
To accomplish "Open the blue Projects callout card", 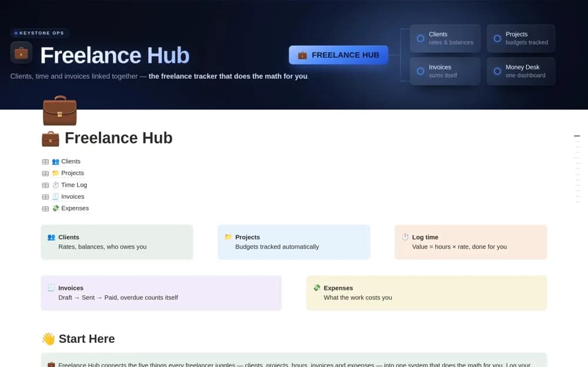I will pyautogui.click(x=294, y=242).
